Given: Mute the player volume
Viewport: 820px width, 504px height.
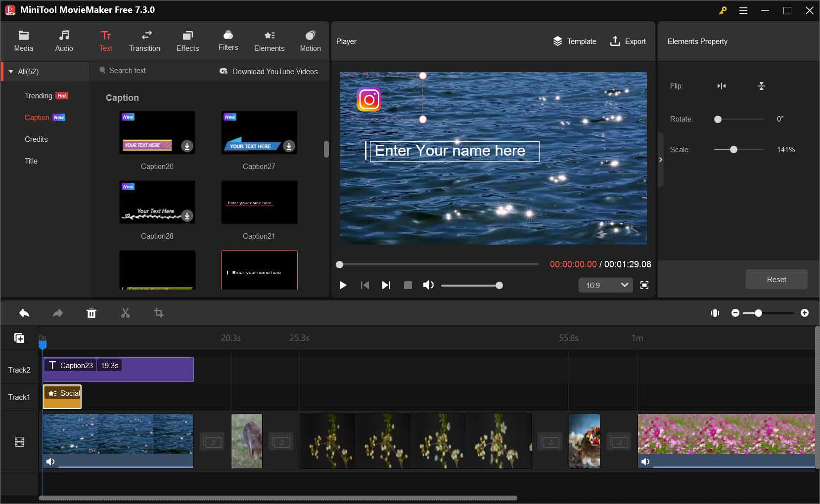Looking at the screenshot, I should [x=428, y=285].
